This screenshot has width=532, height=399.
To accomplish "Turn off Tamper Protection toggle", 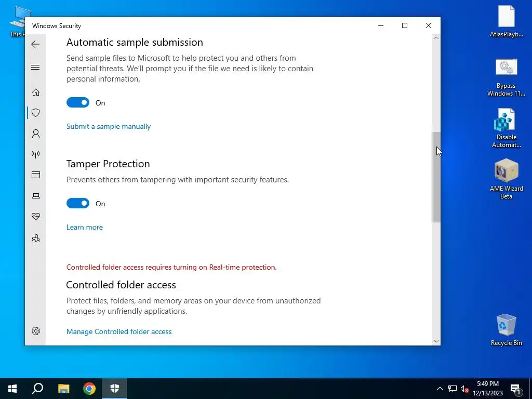I will coord(78,203).
